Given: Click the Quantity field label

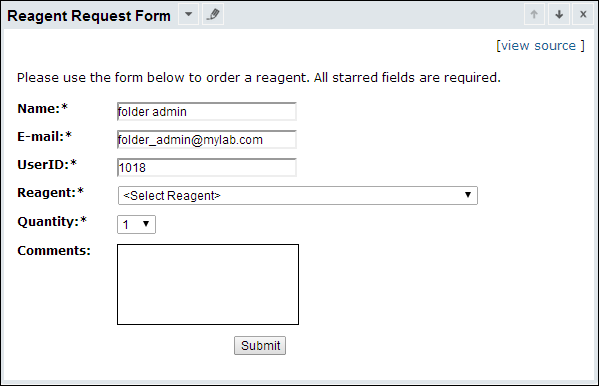Looking at the screenshot, I should coord(52,221).
